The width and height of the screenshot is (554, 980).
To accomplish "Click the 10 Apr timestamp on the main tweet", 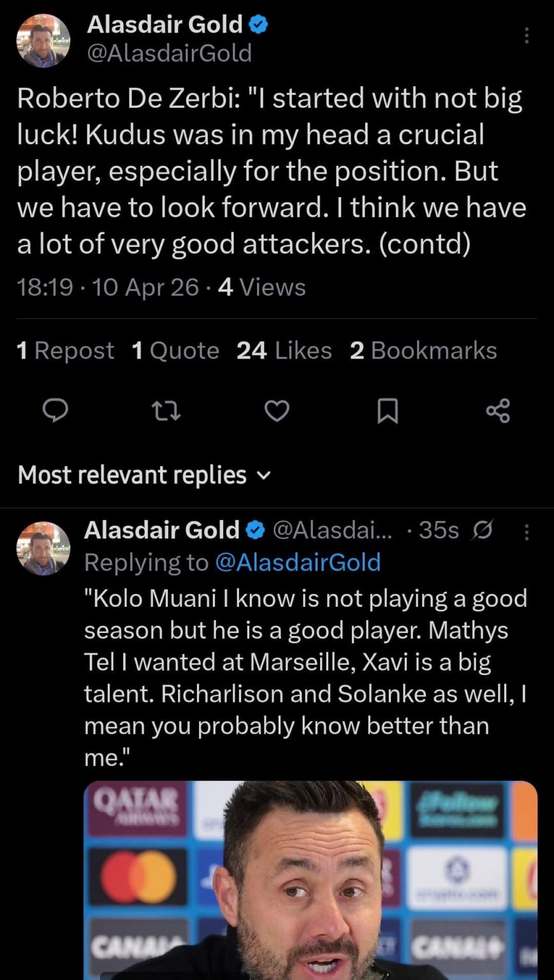I will click(143, 287).
